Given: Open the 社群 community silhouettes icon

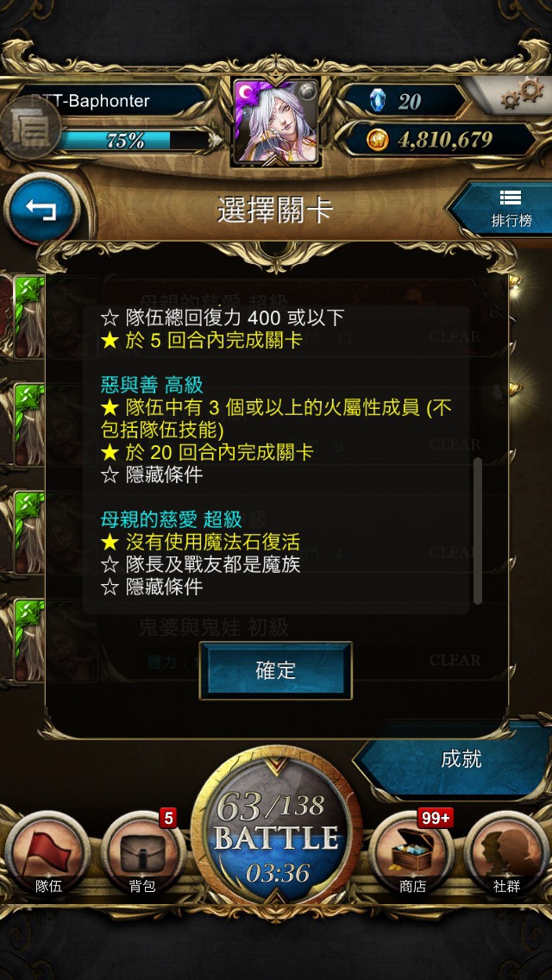Looking at the screenshot, I should pos(506,854).
